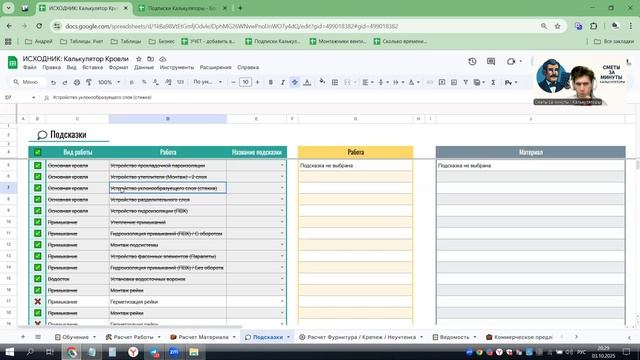The image size is (640, 360).
Task: Toggle Strikethrough formatting
Action: coord(295,82)
